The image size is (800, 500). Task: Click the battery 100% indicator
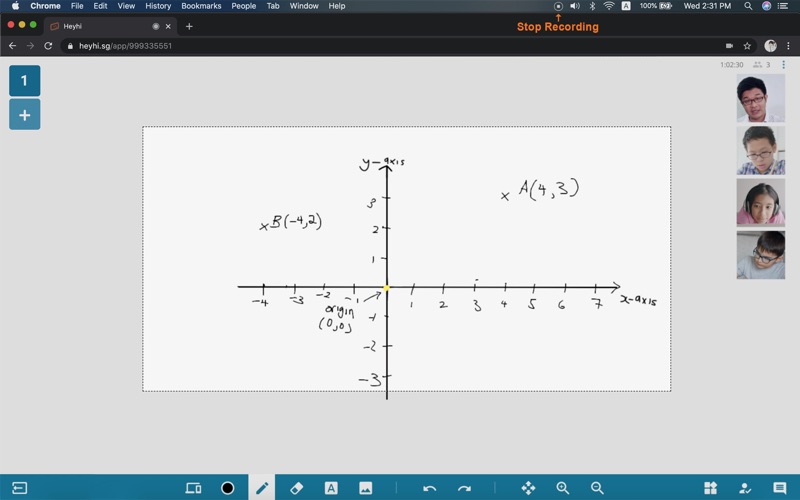click(x=656, y=6)
